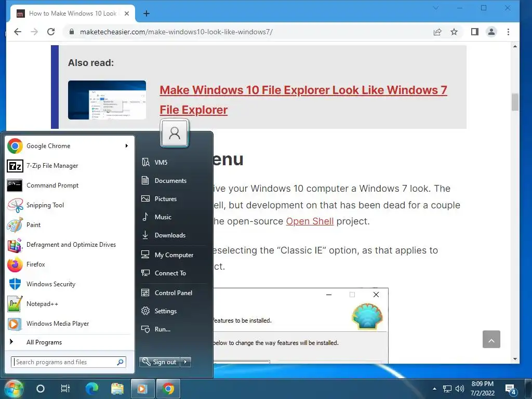
Task: Click the scrollbar up arrow
Action: pos(515,46)
